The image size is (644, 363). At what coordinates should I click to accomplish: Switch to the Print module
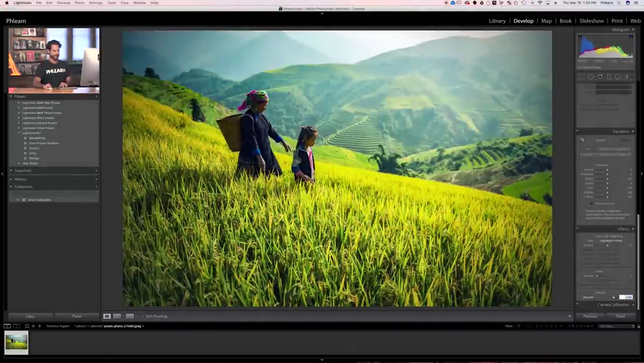point(617,21)
